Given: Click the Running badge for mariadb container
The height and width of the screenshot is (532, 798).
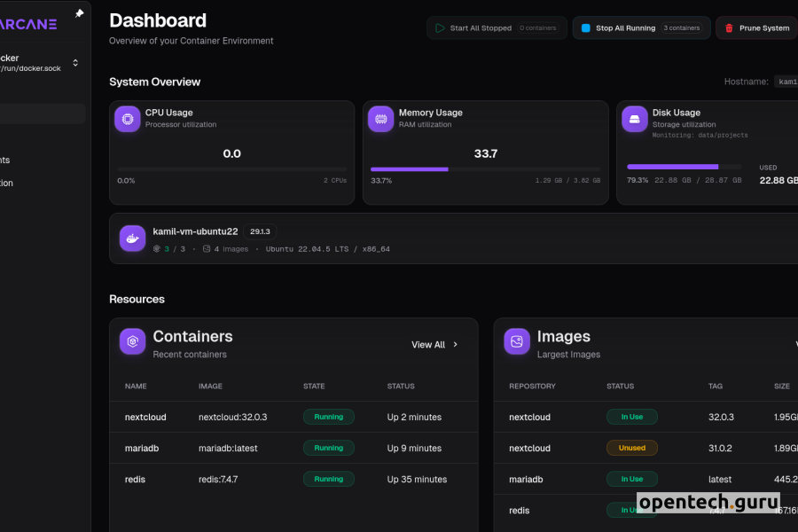Looking at the screenshot, I should [329, 448].
